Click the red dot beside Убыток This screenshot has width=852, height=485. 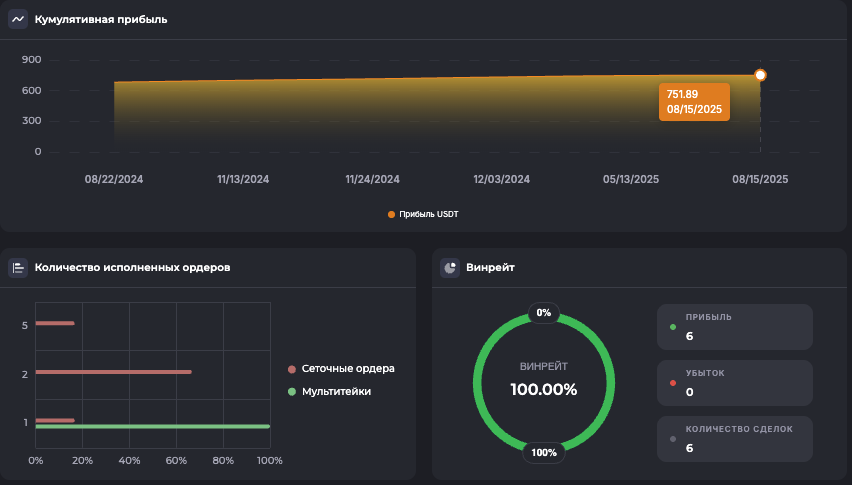pyautogui.click(x=673, y=383)
